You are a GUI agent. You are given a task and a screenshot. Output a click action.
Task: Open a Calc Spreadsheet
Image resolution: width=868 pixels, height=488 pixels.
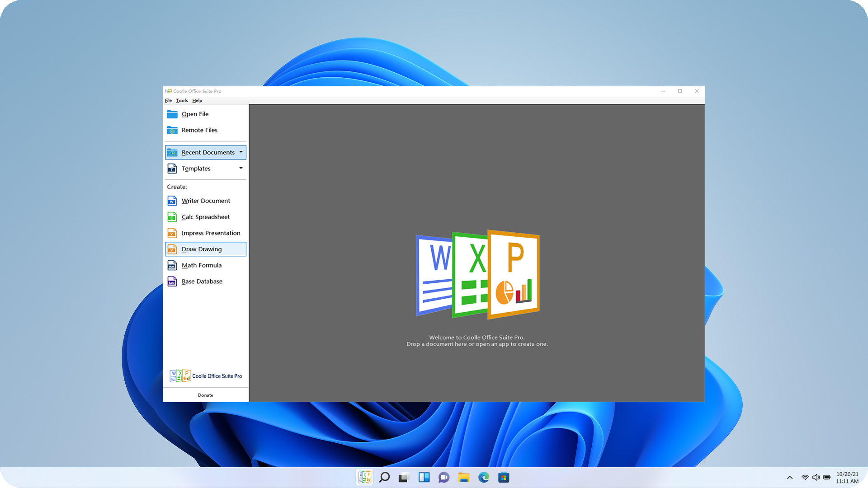(206, 217)
